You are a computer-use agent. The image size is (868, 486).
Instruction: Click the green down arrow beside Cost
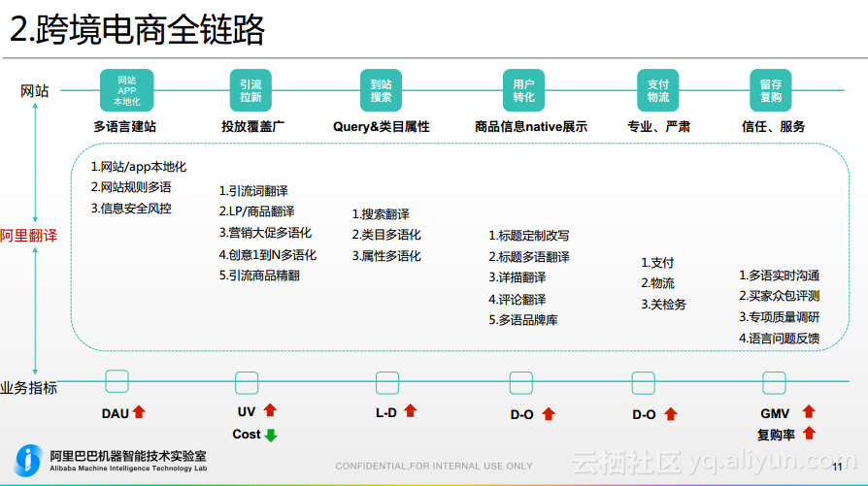271,436
